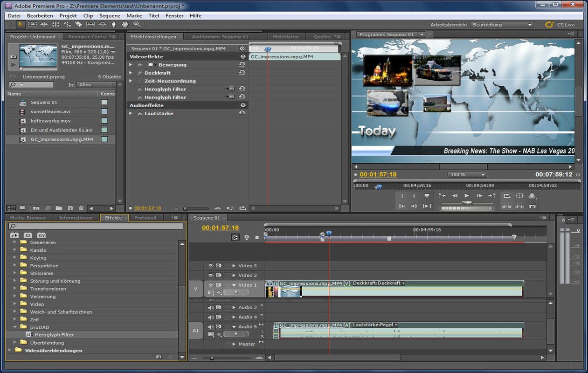Expand the Deckkraft effect properties
The image size is (588, 373).
tap(131, 73)
